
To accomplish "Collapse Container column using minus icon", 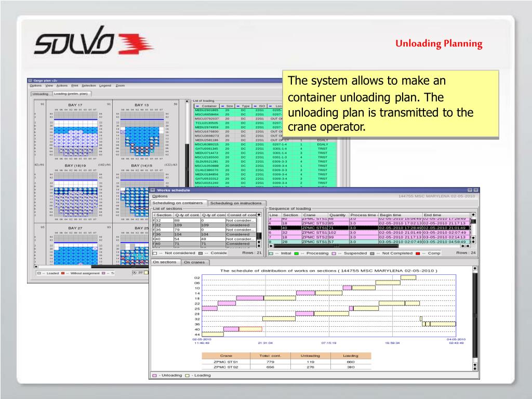I will 197,106.
